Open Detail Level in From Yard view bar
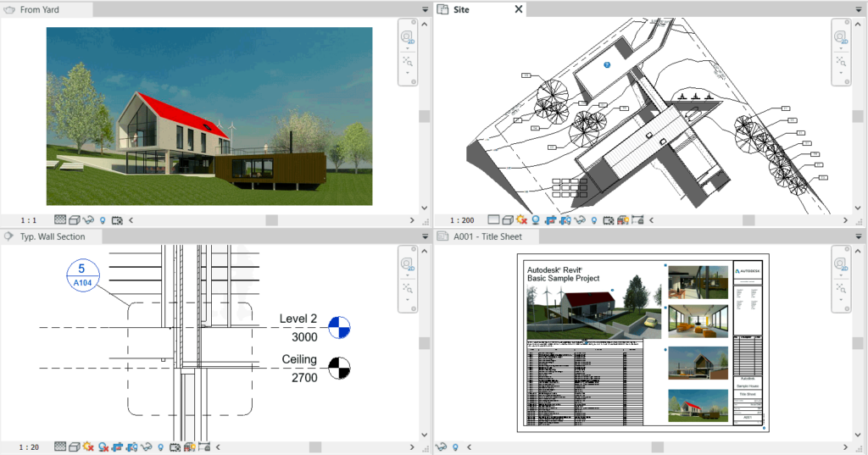This screenshot has height=455, width=868. coord(60,220)
